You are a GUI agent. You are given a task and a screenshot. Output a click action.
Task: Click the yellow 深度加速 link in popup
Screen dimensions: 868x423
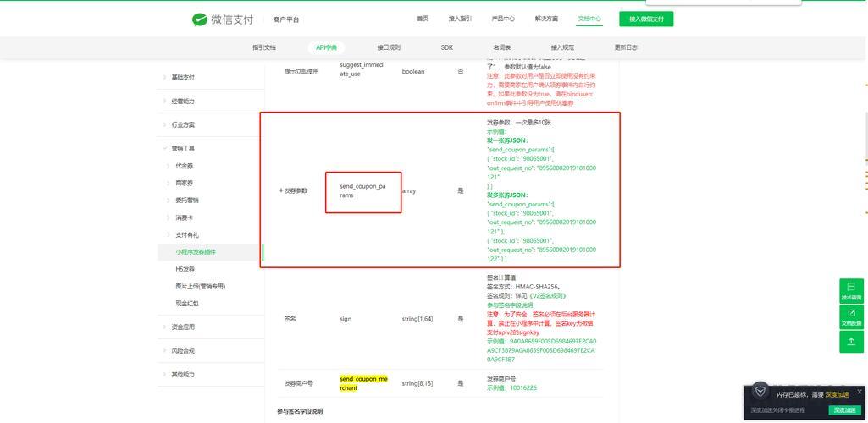[837, 395]
